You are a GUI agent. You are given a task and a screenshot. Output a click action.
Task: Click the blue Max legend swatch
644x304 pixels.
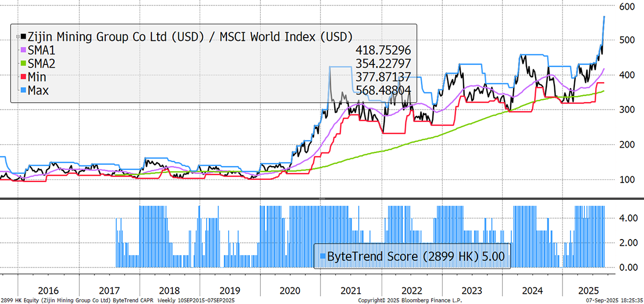click(x=23, y=91)
